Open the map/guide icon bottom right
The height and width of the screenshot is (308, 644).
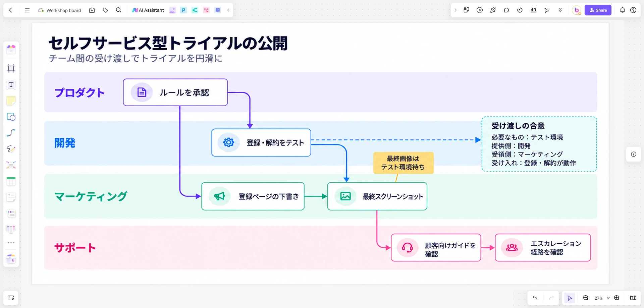(633, 298)
